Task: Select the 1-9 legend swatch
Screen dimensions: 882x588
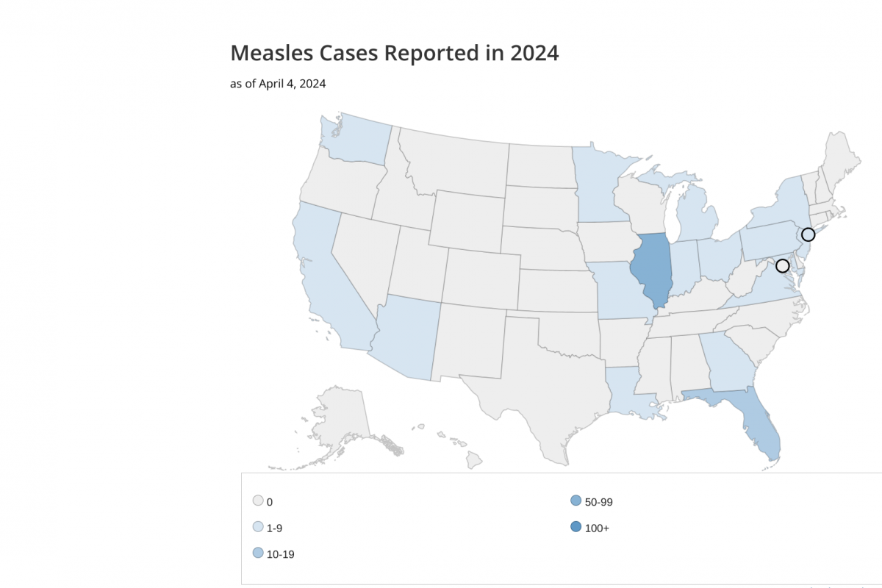Action: click(x=258, y=527)
